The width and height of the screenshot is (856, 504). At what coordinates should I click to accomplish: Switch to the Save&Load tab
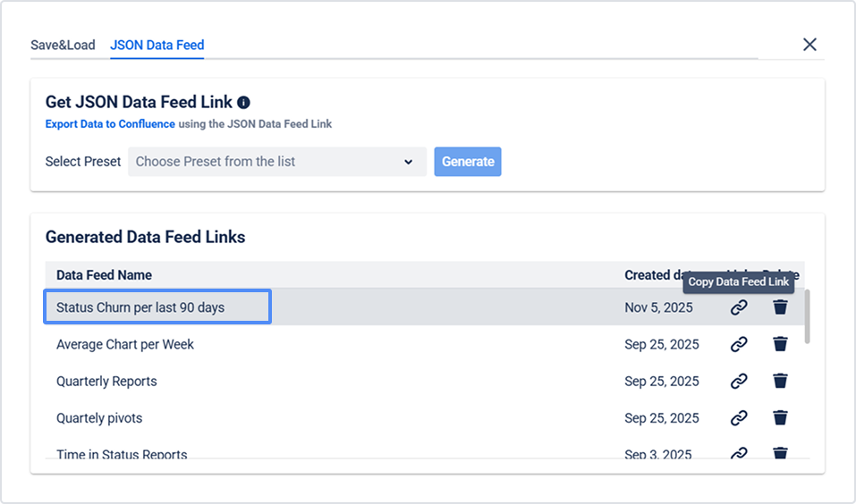click(x=63, y=45)
